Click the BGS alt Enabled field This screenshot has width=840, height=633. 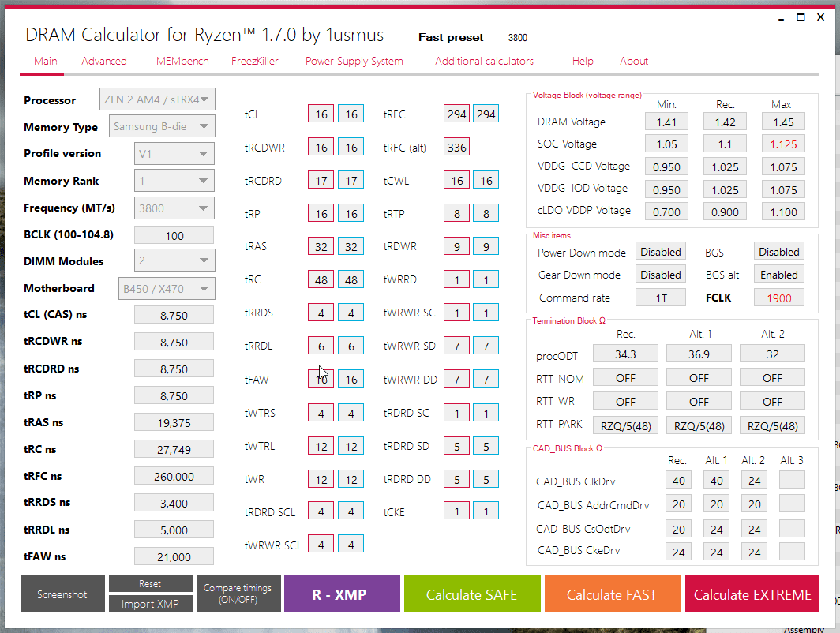point(779,275)
